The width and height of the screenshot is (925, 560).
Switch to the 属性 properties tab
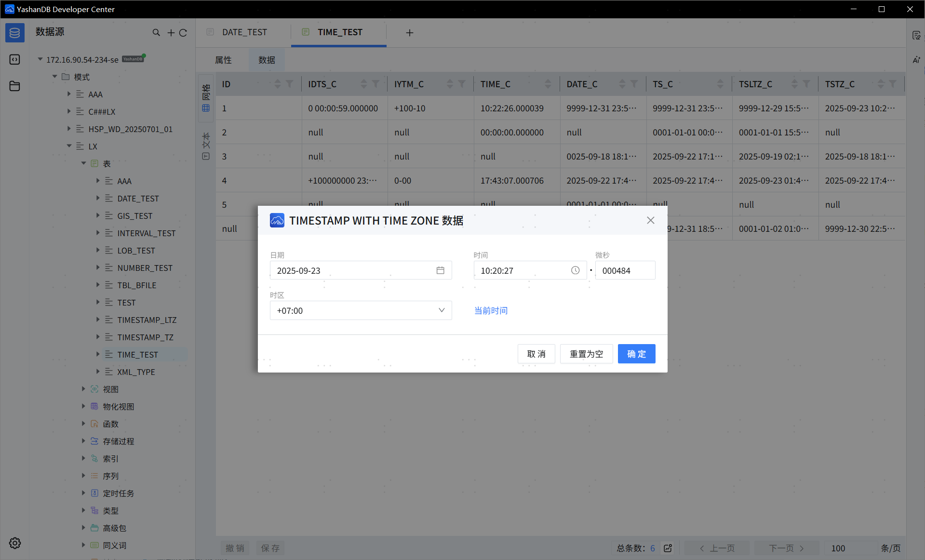(x=223, y=60)
